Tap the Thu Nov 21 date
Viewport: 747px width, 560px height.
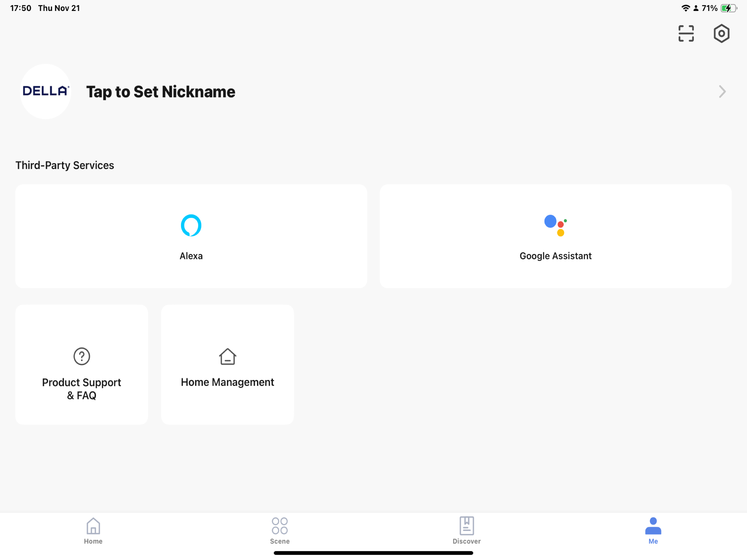pos(59,8)
